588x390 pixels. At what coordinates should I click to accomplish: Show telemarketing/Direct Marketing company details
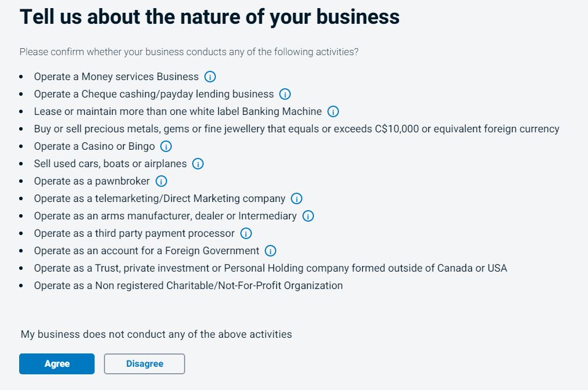(x=296, y=198)
